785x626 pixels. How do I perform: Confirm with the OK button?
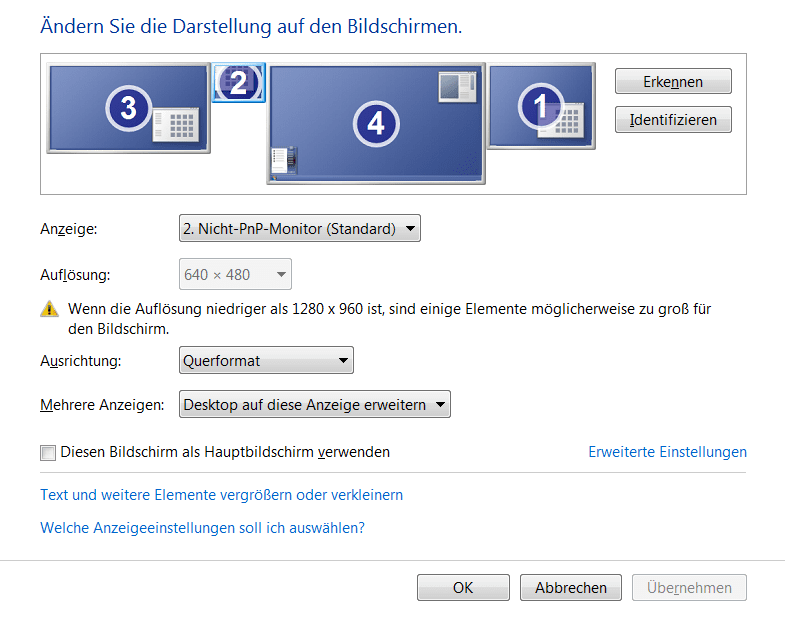[463, 587]
